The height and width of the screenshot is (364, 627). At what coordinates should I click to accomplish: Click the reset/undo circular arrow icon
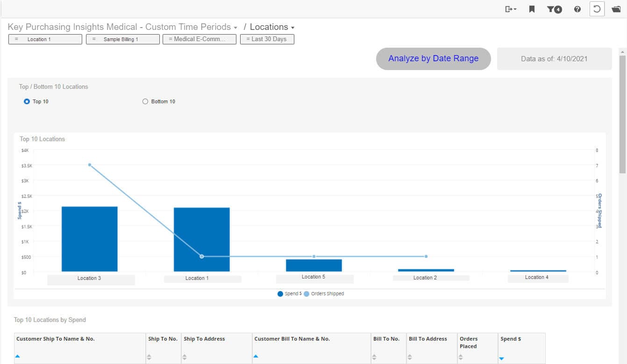597,9
